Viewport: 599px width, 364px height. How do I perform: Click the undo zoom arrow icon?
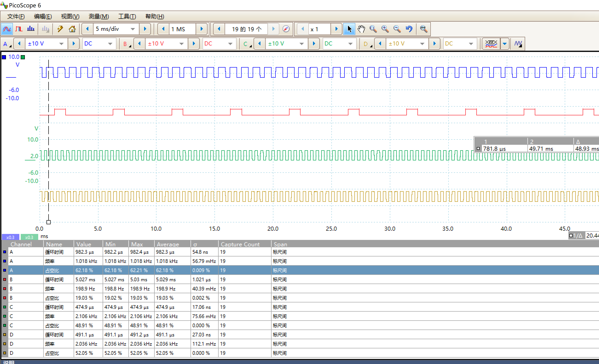coord(409,29)
